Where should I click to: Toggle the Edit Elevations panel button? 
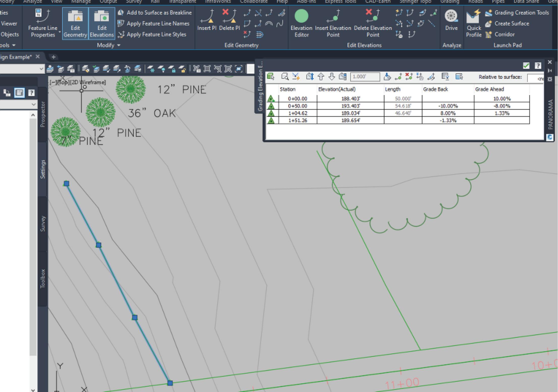click(x=102, y=23)
